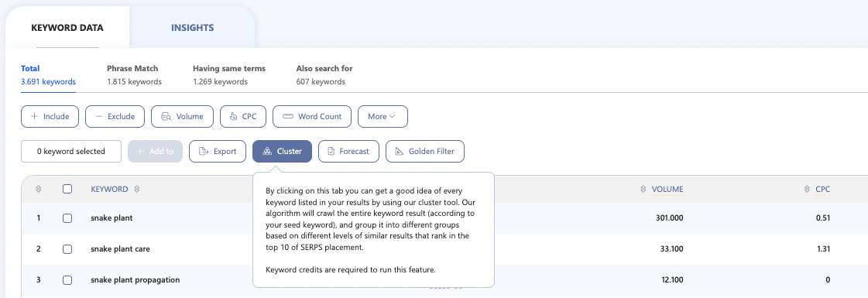Select the Keyword Data tab
The width and height of the screenshot is (868, 298).
pyautogui.click(x=67, y=28)
